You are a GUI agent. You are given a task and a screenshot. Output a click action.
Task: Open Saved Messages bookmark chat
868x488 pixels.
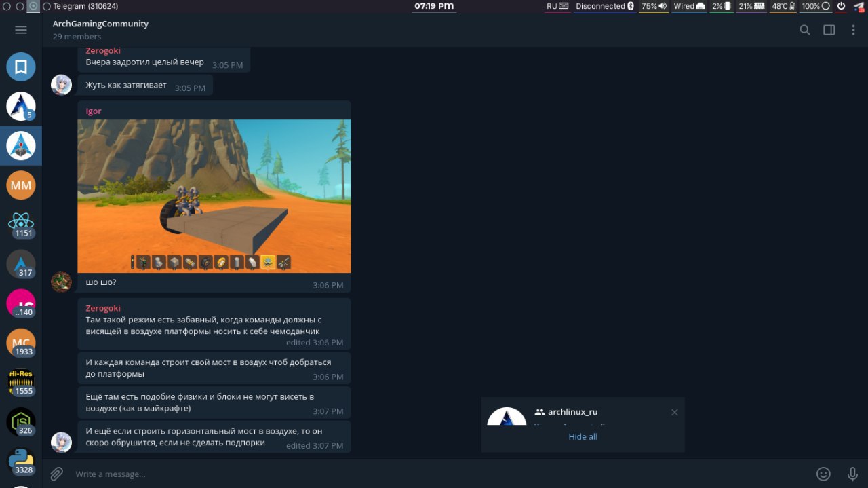21,67
